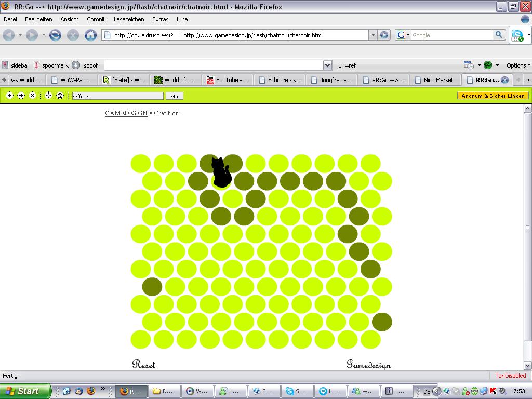This screenshot has width=532, height=399.
Task: Expand hidden Quick Launch icons chevron
Action: (103, 389)
